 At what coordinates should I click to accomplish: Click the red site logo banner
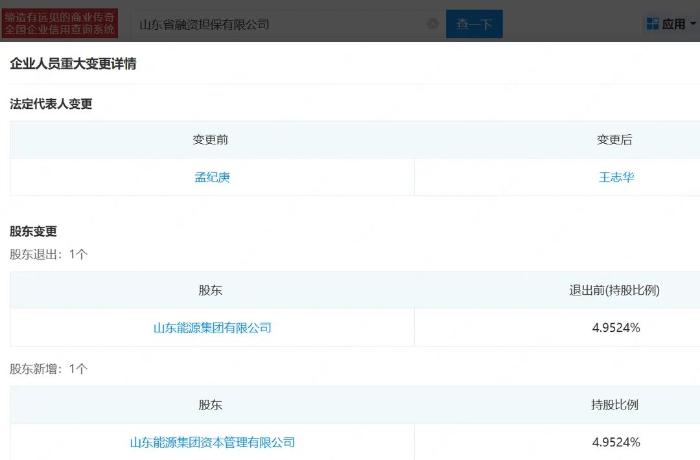60,23
